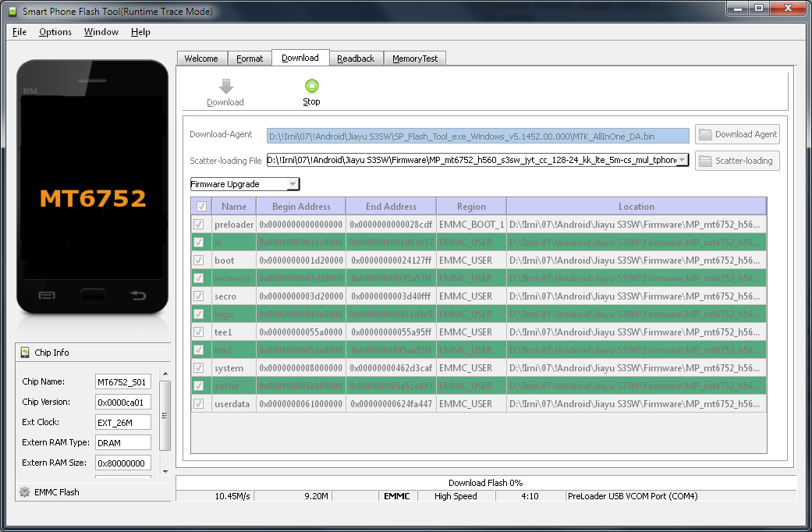Screen dimensions: 812x532
Task: Toggle the lk row checkbox
Action: click(198, 242)
